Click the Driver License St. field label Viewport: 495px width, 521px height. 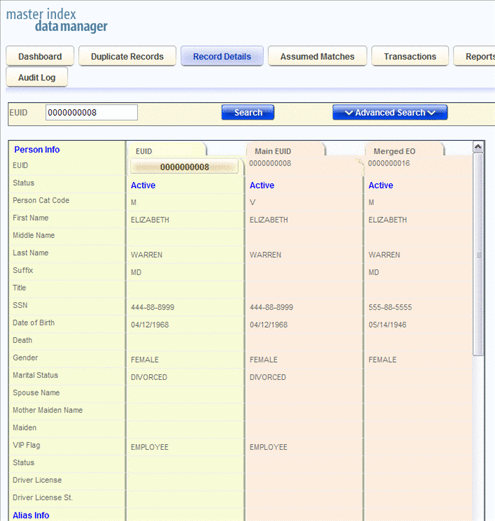43,497
